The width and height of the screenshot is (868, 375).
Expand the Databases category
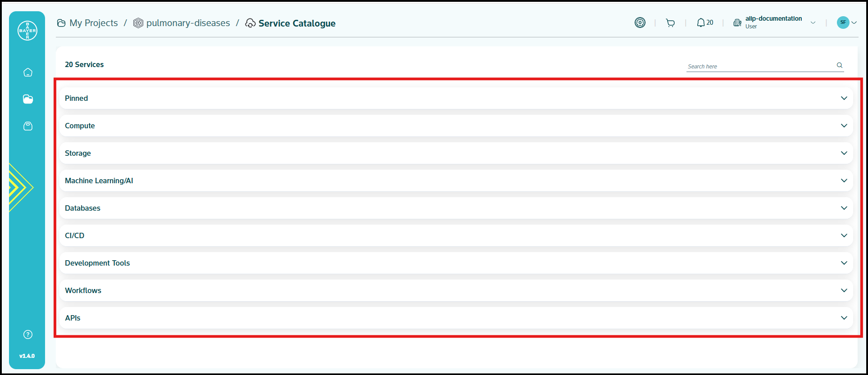pos(844,208)
